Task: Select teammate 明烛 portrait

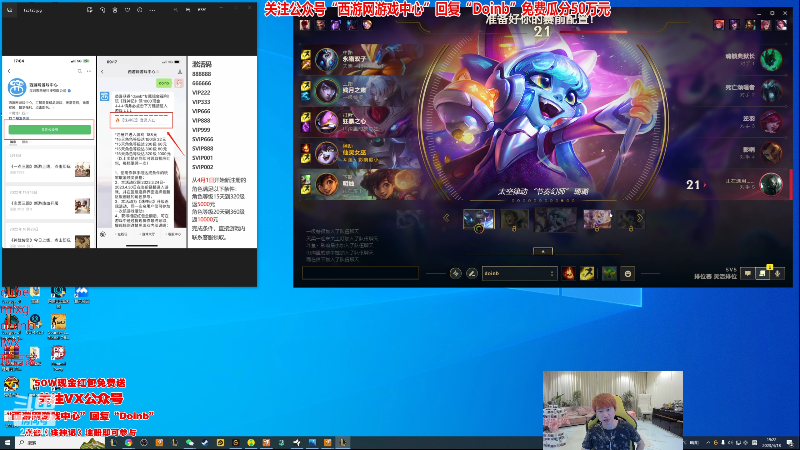Action: 327,184
